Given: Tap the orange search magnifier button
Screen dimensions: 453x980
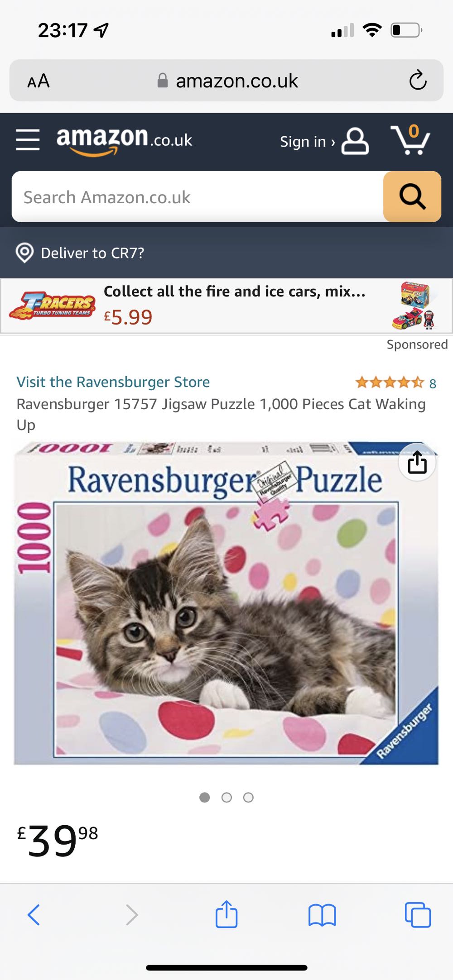Looking at the screenshot, I should 412,196.
